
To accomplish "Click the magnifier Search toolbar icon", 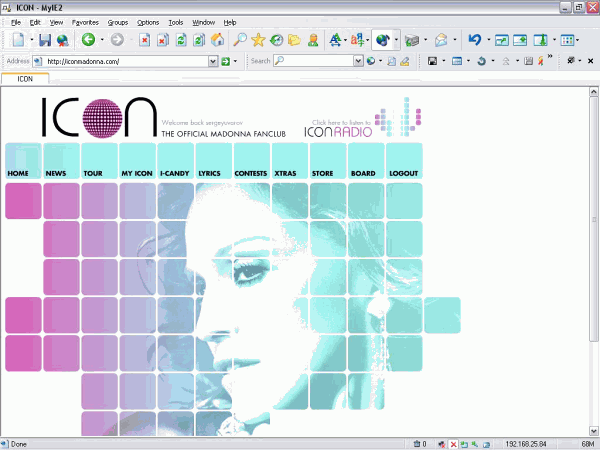I will [240, 39].
